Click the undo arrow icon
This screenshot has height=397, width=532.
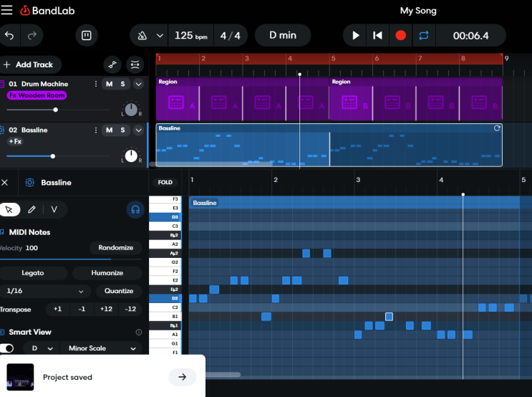(x=9, y=35)
